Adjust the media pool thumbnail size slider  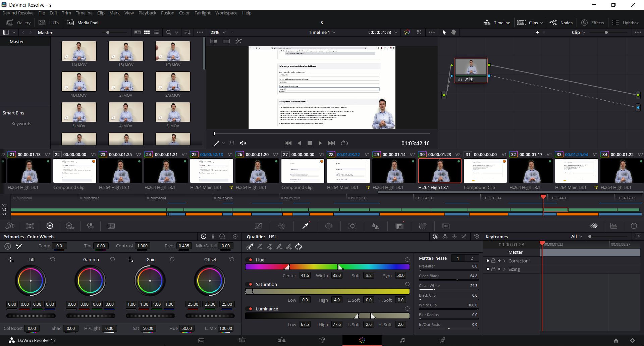pos(115,32)
